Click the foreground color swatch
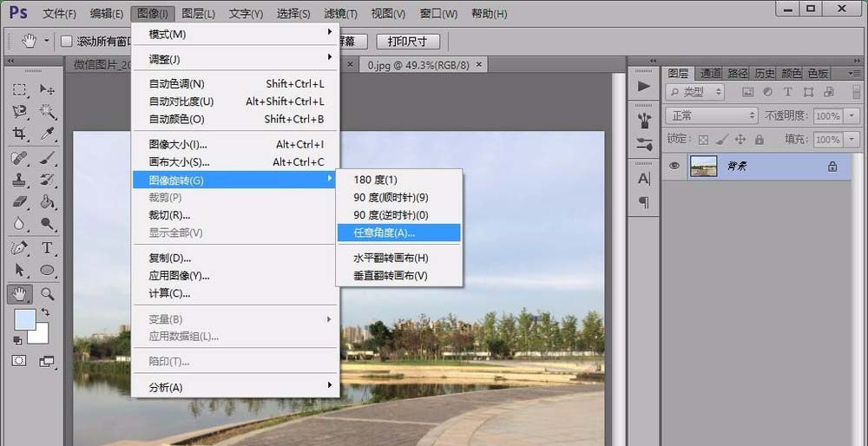 point(25,319)
